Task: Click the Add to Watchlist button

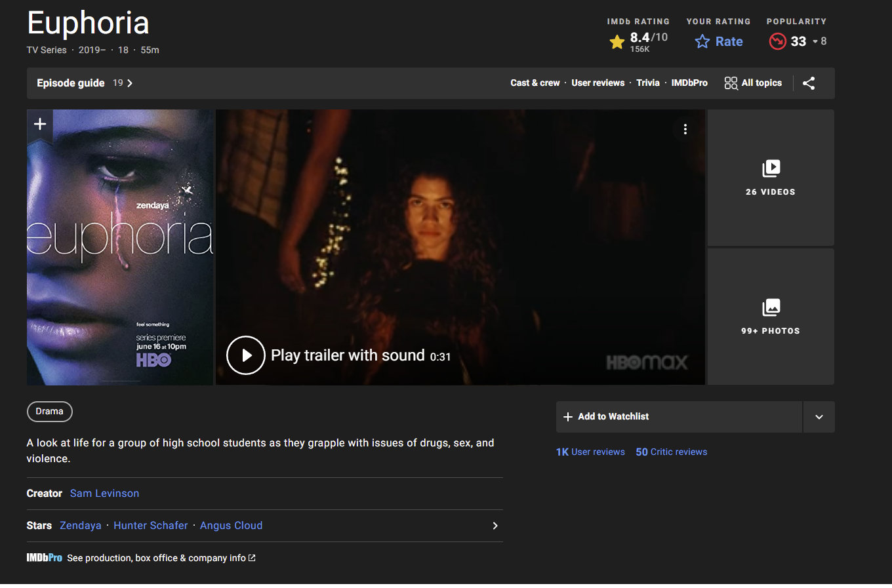Action: coord(679,417)
